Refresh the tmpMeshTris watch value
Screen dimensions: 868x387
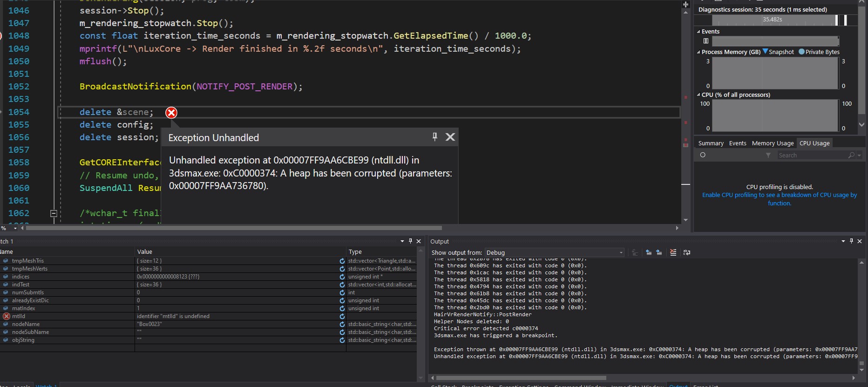(342, 261)
